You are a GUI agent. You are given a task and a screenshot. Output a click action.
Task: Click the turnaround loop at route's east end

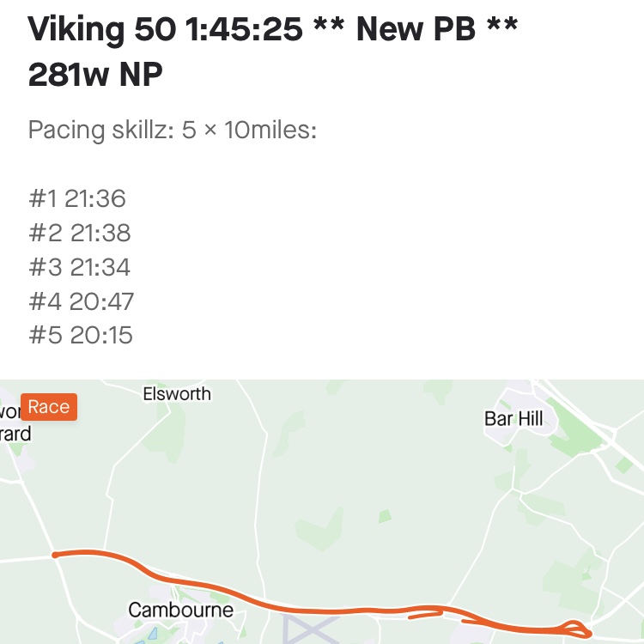[577, 629]
